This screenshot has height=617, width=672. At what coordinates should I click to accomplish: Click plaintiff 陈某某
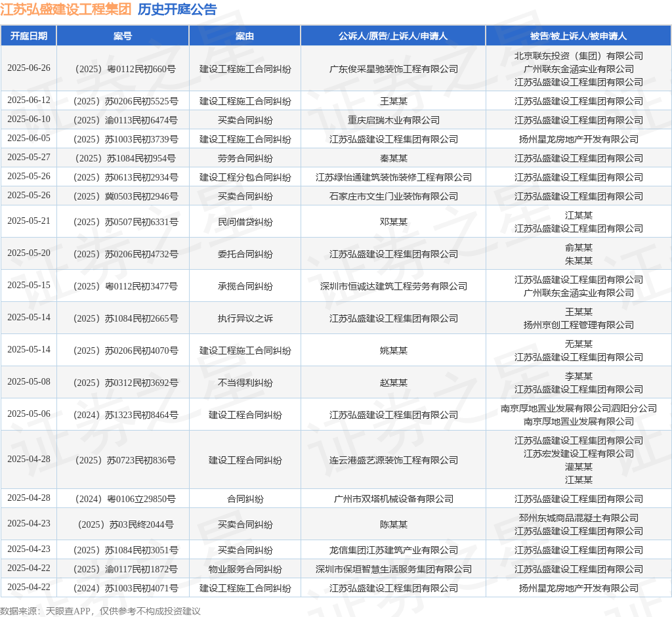tap(394, 524)
